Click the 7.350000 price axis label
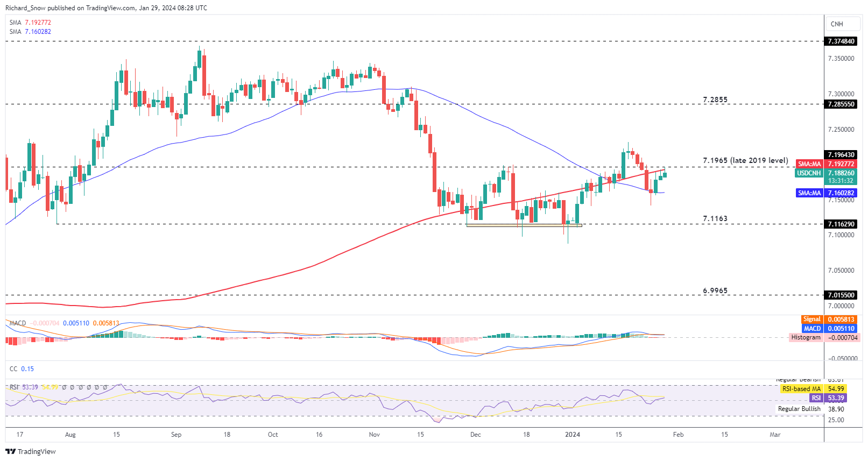Viewport: 868px width, 461px height. pos(841,59)
